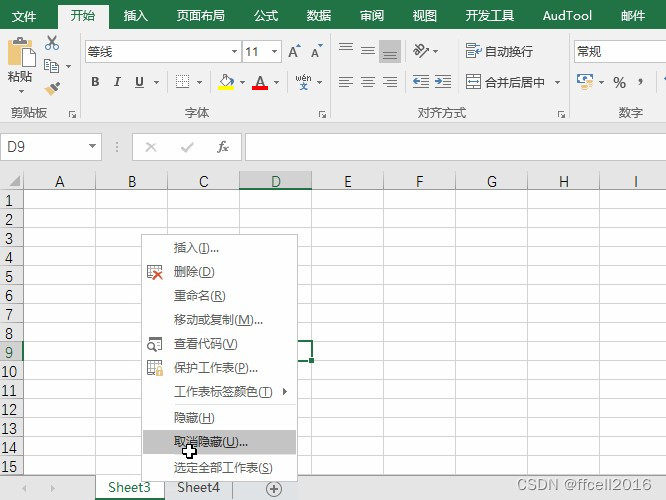Choose 重命名(R) from context menu
The height and width of the screenshot is (500, 666).
tap(219, 296)
